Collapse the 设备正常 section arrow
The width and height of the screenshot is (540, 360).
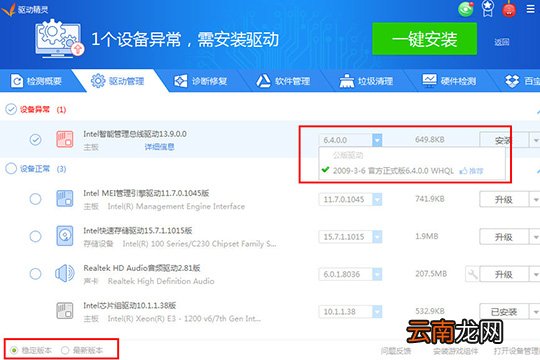[538, 171]
